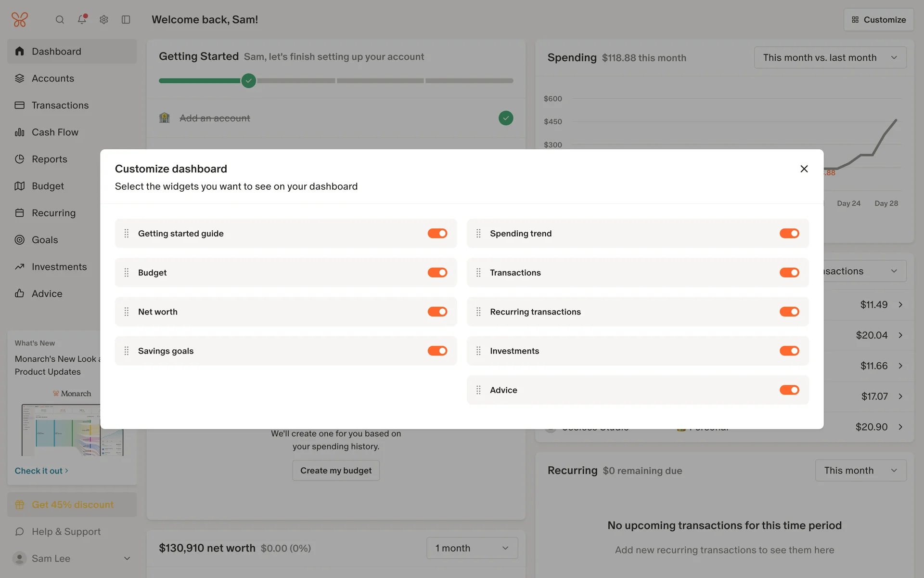Expand the 1 month net worth dropdown
The height and width of the screenshot is (578, 924).
pos(472,548)
